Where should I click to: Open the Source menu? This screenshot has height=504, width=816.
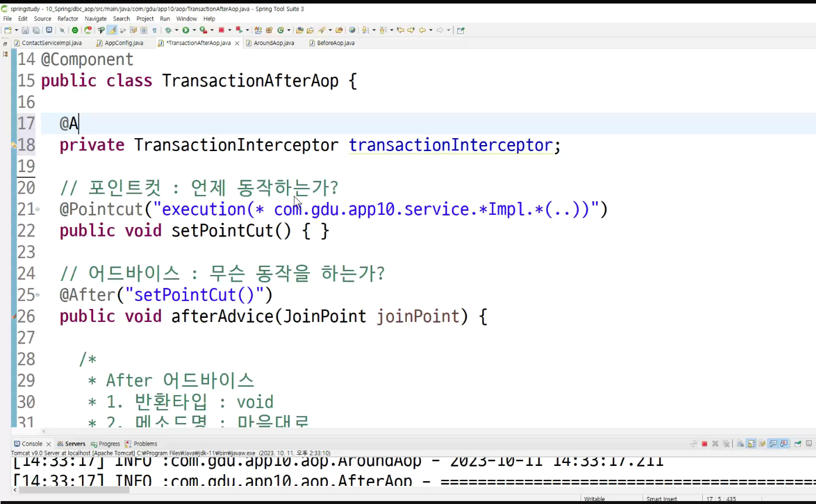pyautogui.click(x=43, y=19)
